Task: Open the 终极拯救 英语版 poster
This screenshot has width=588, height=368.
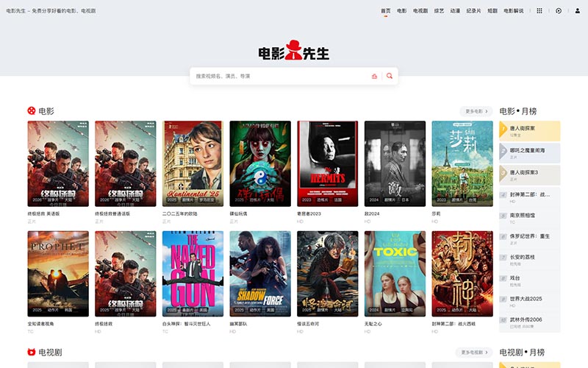Action: pyautogui.click(x=58, y=163)
